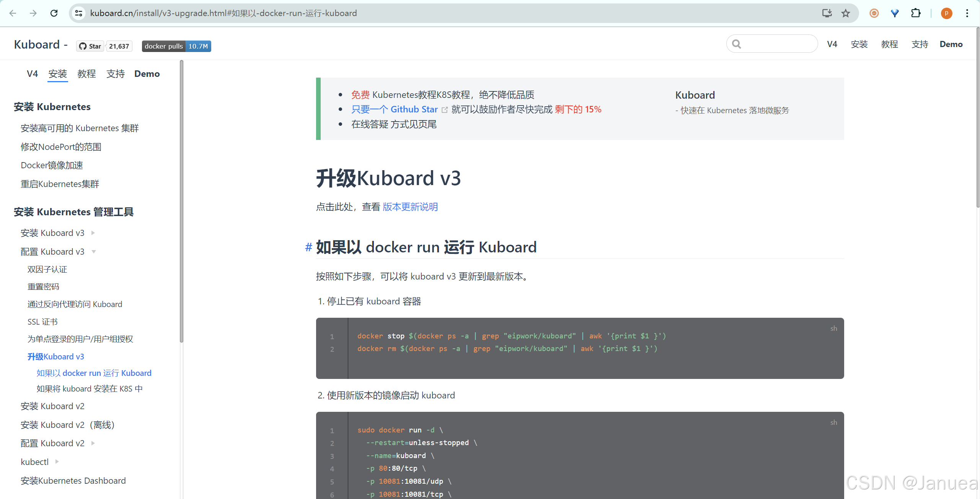Click the search magnifier icon
The width and height of the screenshot is (980, 499).
point(736,44)
